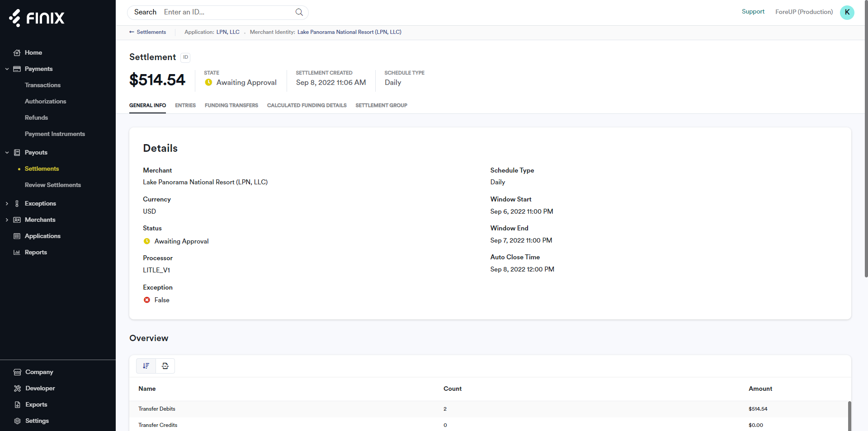Click the Merchants icon in sidebar
Image resolution: width=868 pixels, height=431 pixels.
coord(17,220)
